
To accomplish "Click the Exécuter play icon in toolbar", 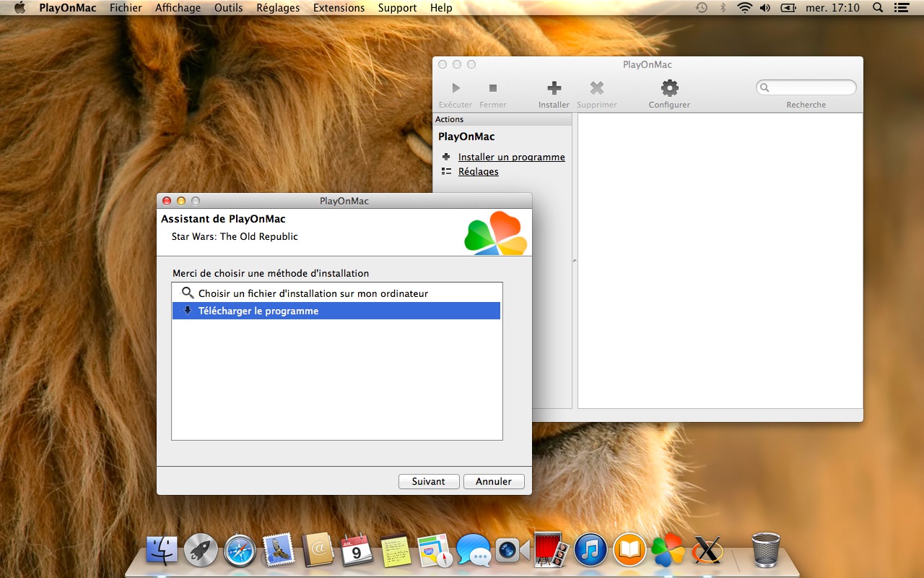I will 456,88.
